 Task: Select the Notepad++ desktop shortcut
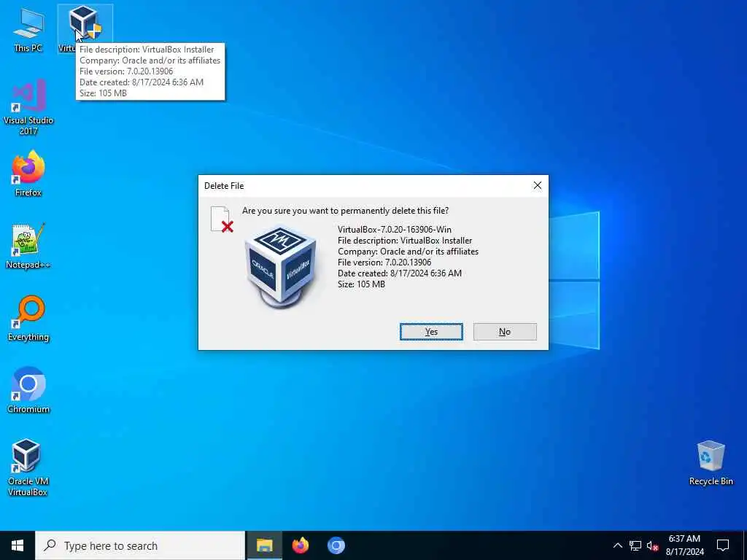coord(28,246)
